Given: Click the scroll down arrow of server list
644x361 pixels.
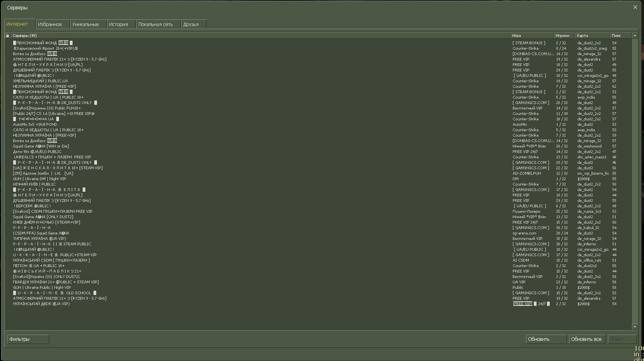Looking at the screenshot, I should click(635, 327).
